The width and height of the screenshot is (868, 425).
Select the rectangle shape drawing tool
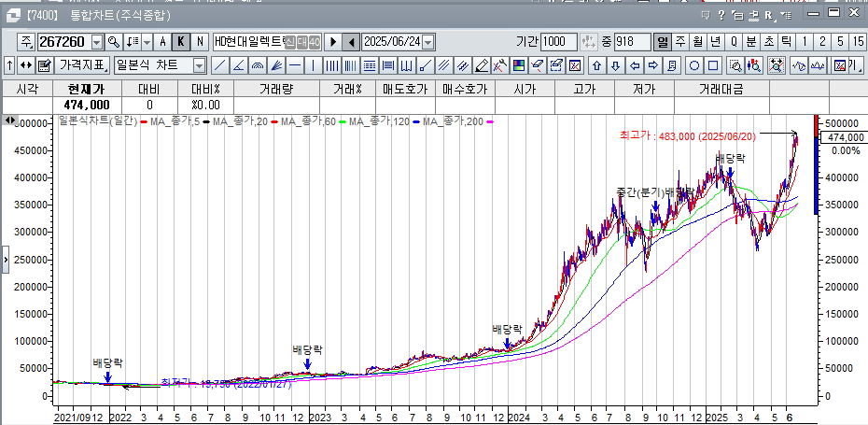click(x=713, y=65)
